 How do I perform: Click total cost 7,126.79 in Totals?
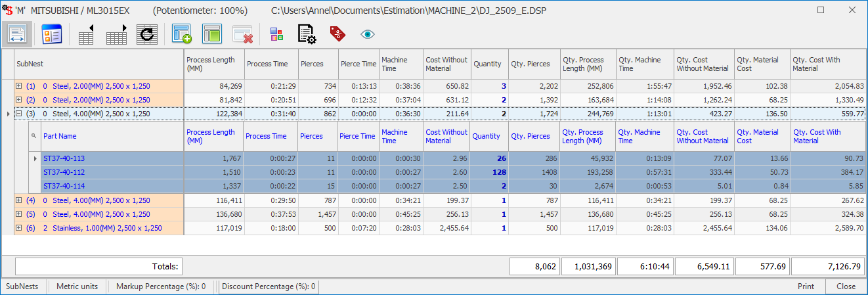point(829,267)
